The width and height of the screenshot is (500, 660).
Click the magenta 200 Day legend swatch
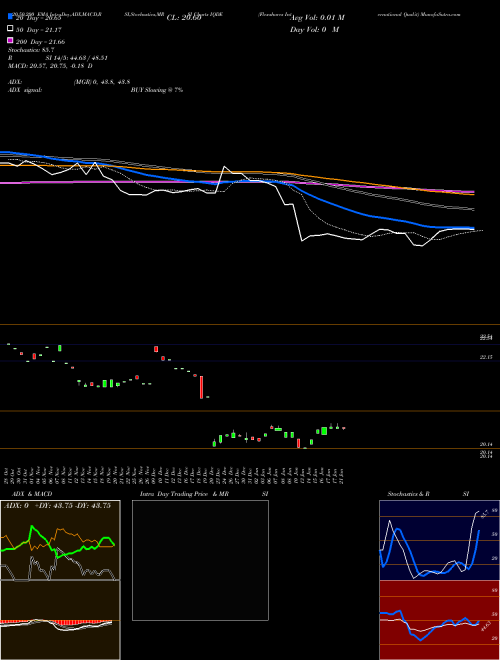tap(10, 40)
